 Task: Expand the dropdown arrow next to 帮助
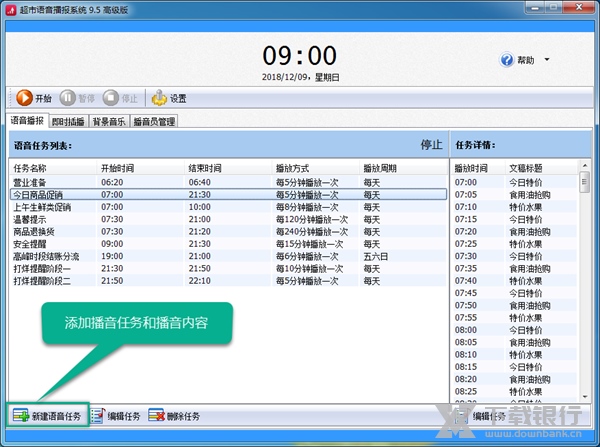tap(548, 60)
